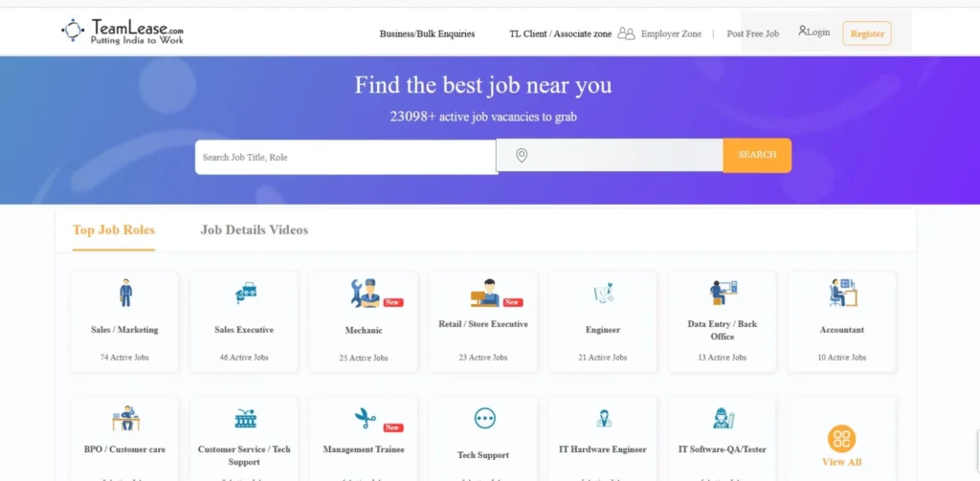Click the 23 Active Jobs text
Screen dimensions: 980x481
[x=483, y=358]
